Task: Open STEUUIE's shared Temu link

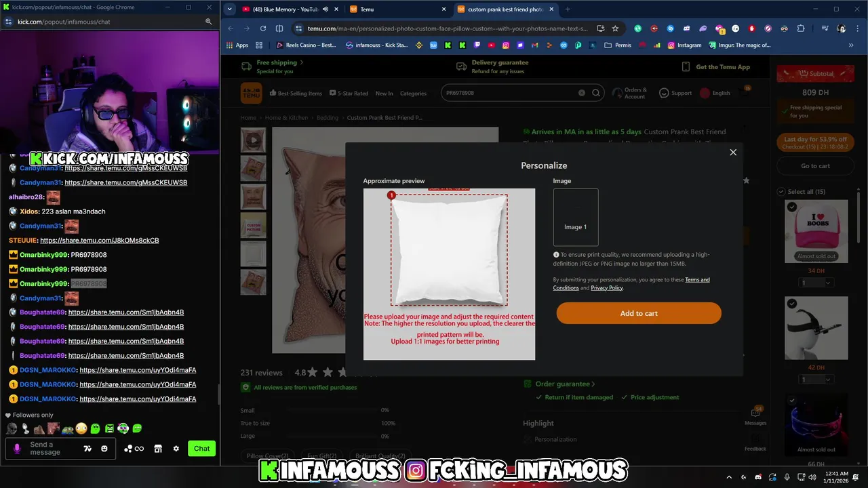Action: [x=100, y=241]
